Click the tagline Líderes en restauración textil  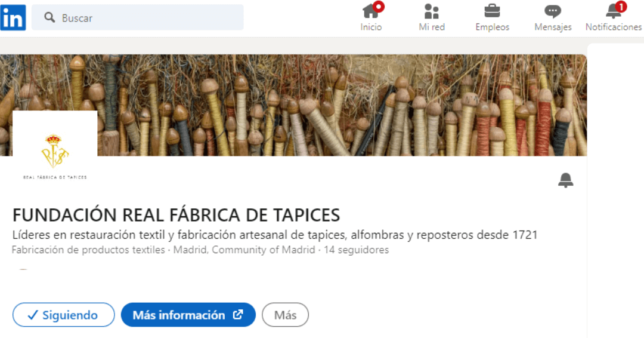coord(275,235)
